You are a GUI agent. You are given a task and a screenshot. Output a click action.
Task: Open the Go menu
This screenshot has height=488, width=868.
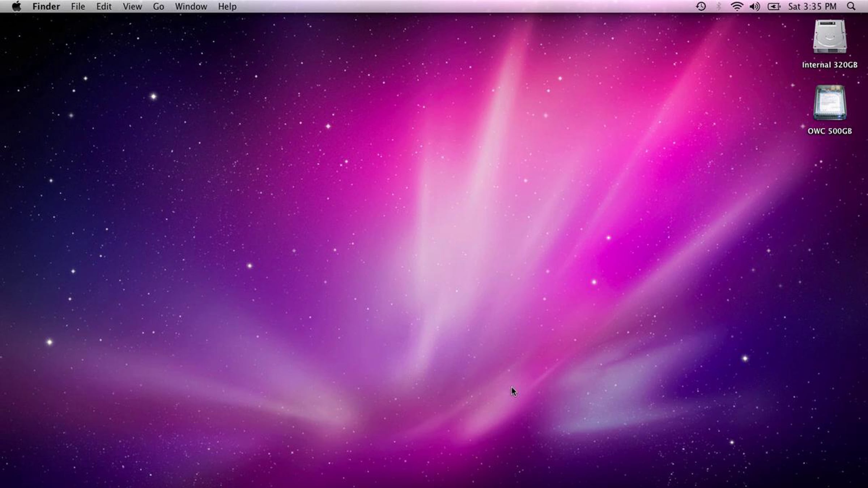158,7
